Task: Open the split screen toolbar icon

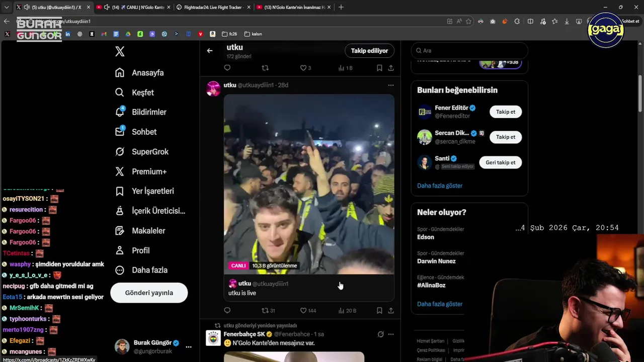Action: (x=530, y=21)
